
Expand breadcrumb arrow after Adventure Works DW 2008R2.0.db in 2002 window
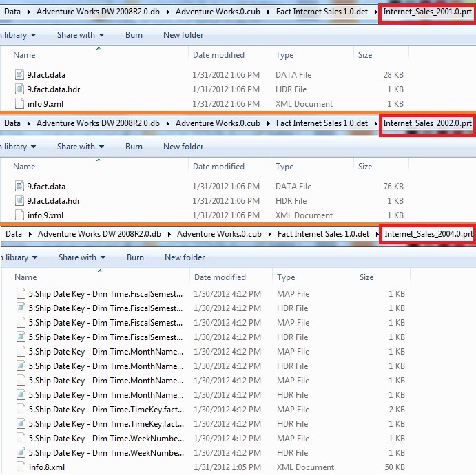168,123
